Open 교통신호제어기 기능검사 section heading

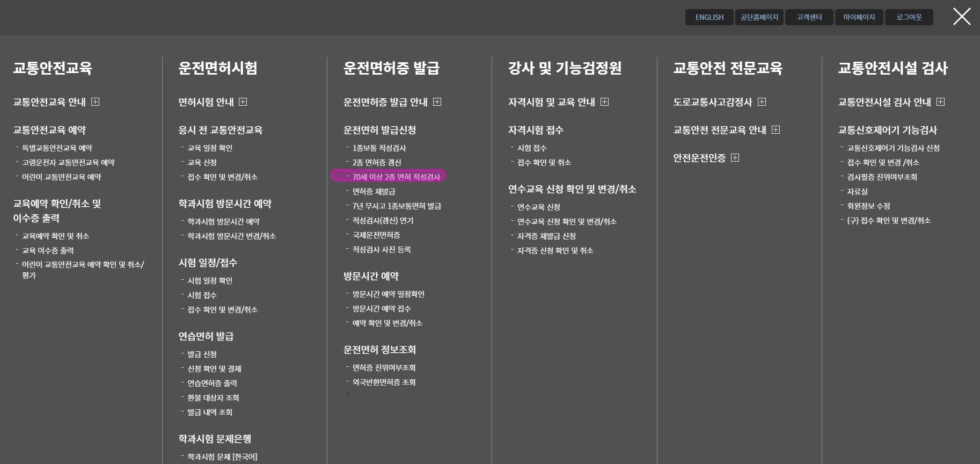coord(888,130)
